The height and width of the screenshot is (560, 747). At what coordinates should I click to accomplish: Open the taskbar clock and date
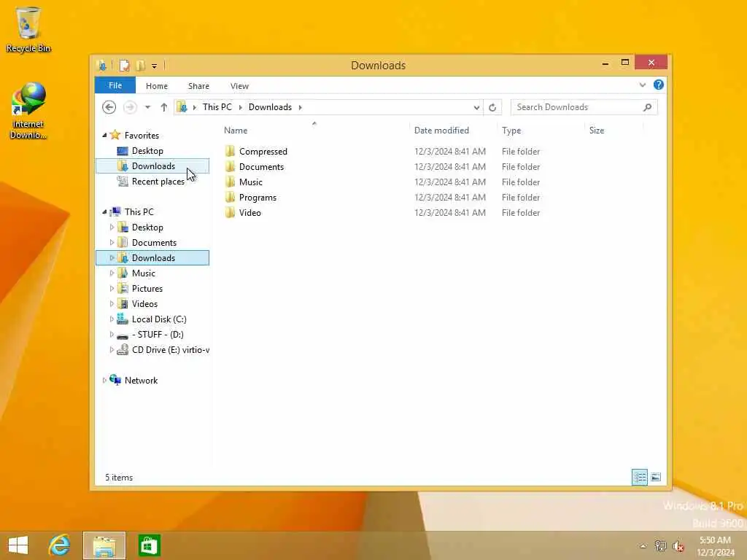pyautogui.click(x=715, y=546)
